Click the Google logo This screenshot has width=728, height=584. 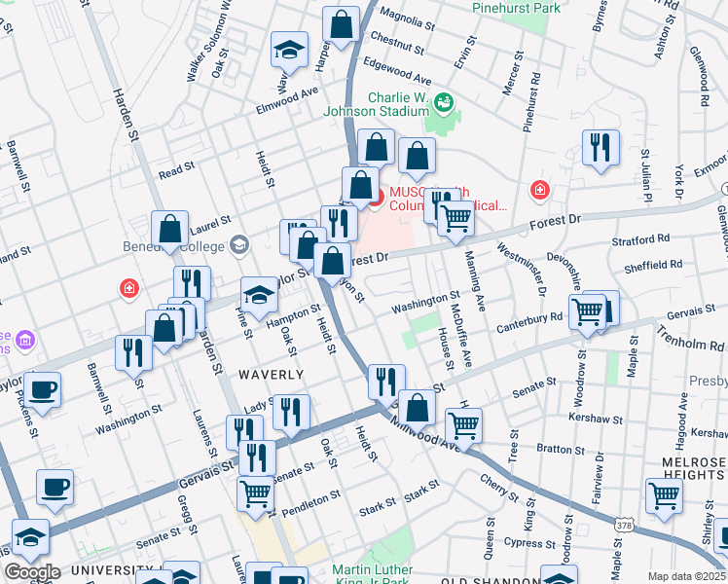[32, 572]
